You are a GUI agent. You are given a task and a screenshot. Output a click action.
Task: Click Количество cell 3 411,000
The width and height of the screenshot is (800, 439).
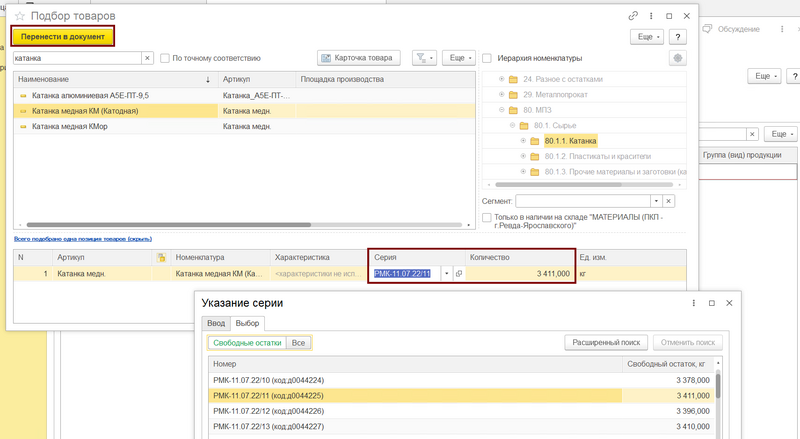(x=520, y=274)
